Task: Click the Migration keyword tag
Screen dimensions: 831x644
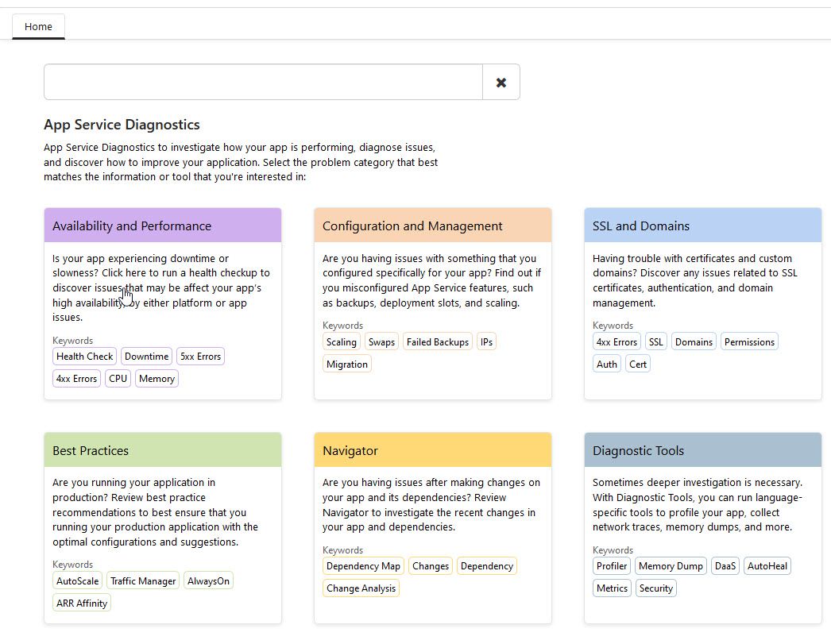Action: (346, 364)
